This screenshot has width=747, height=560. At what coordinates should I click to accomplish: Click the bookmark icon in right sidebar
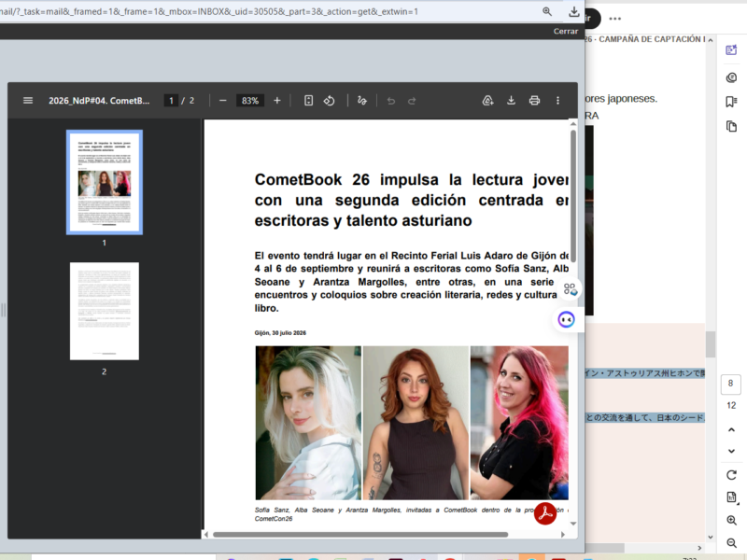[x=731, y=102]
